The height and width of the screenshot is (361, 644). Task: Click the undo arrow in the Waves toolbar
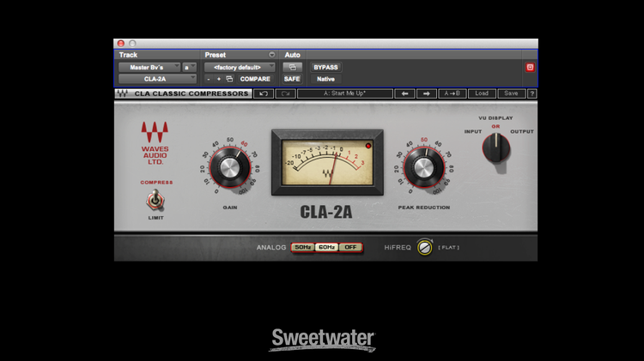click(264, 93)
